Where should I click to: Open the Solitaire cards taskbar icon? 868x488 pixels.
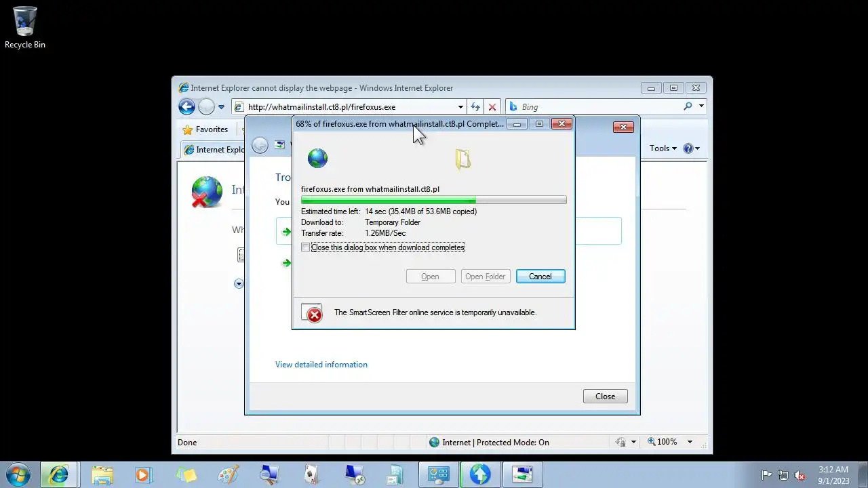[x=311, y=474]
